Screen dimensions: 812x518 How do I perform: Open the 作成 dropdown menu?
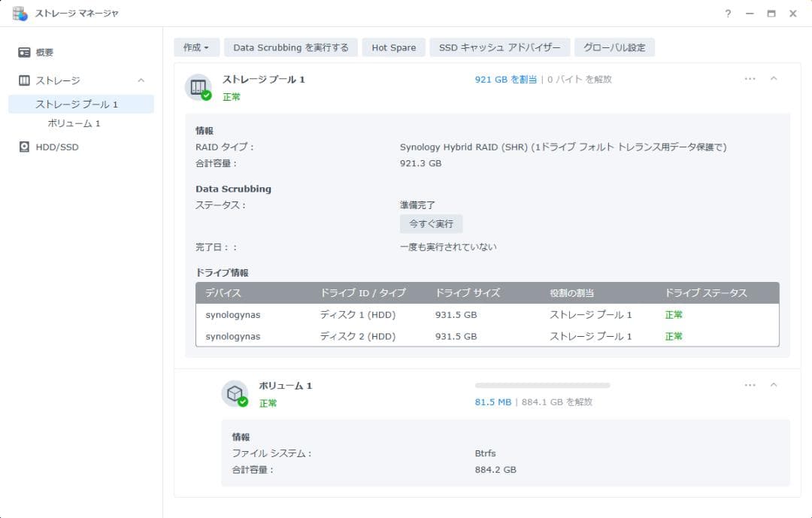[x=195, y=47]
